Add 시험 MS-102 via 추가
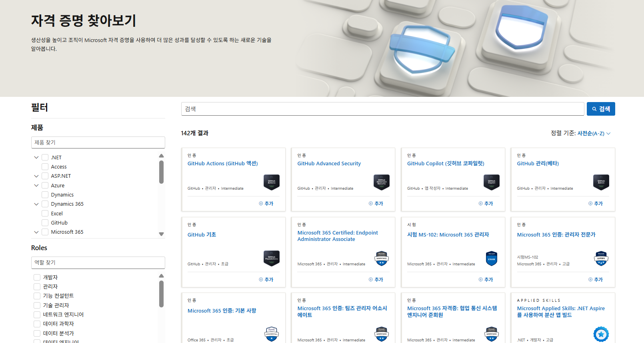 pyautogui.click(x=486, y=279)
